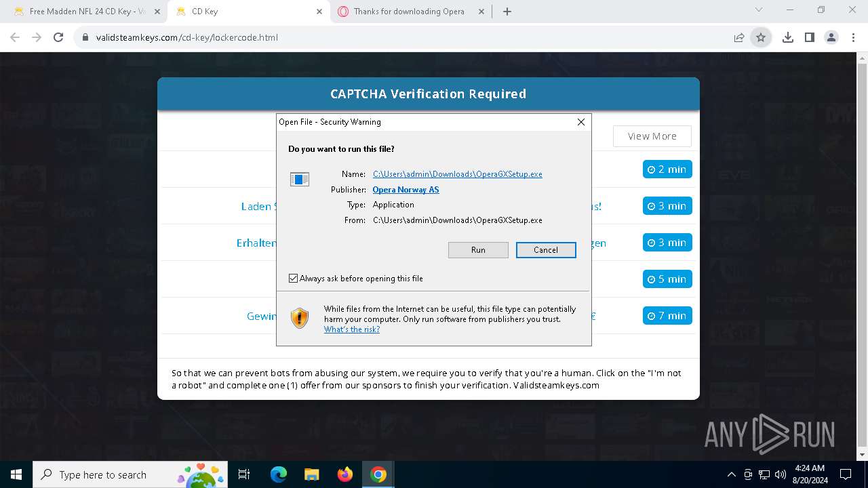Toggle the Chrome side panel

point(810,38)
